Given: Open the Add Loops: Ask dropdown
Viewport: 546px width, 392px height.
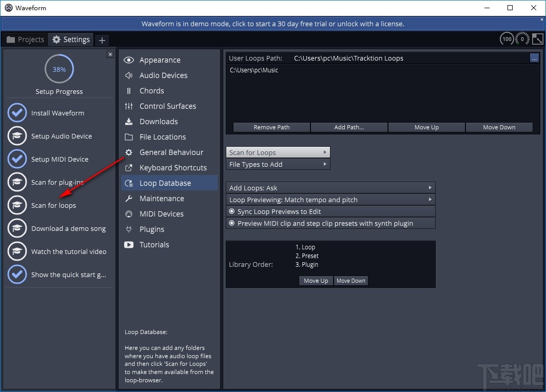Looking at the screenshot, I should pos(330,188).
